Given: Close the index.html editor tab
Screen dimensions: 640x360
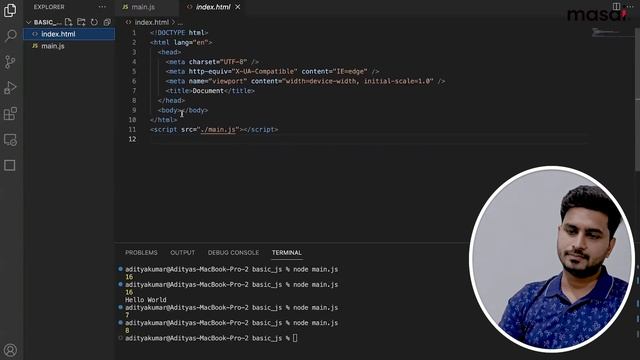Looking at the screenshot, I should pyautogui.click(x=238, y=7).
